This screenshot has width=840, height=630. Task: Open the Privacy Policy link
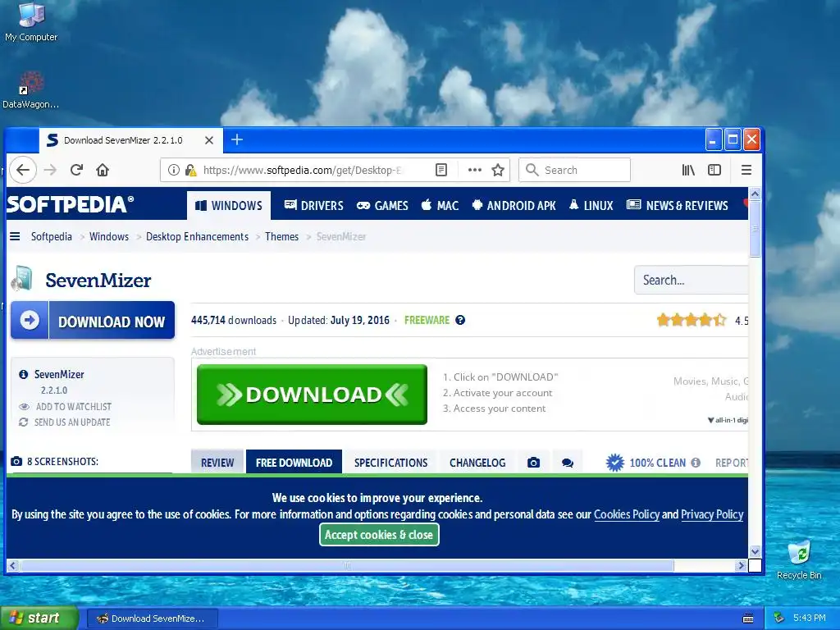click(712, 514)
